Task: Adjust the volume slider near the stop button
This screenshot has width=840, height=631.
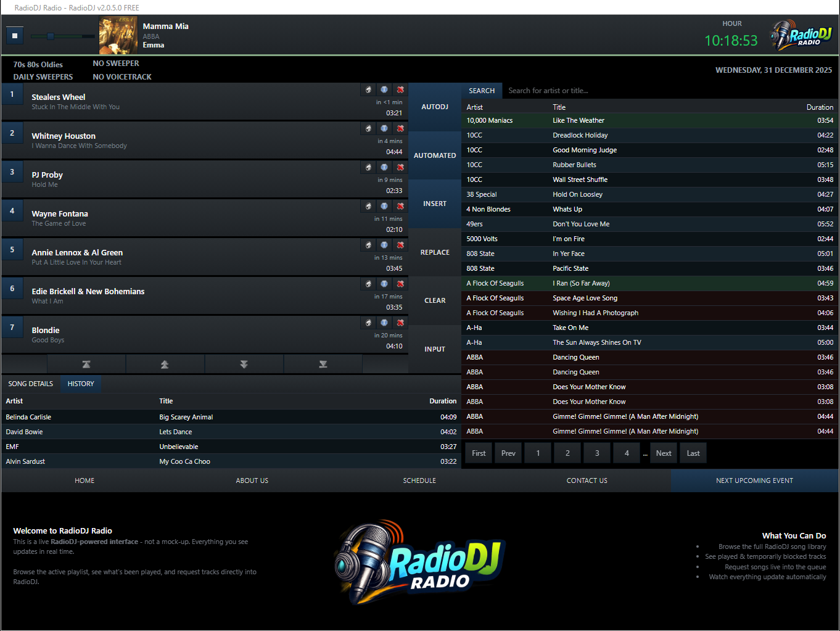Action: coord(51,36)
